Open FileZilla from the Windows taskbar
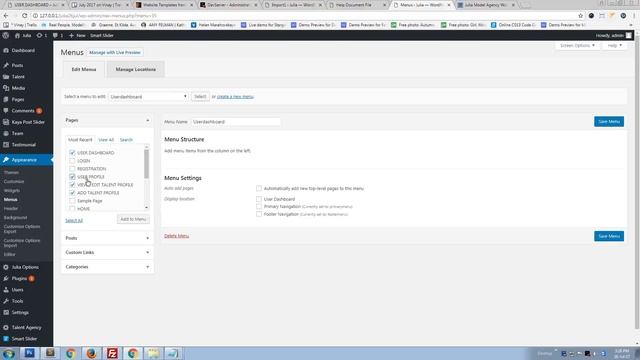The width and height of the screenshot is (640, 360). coord(112,353)
